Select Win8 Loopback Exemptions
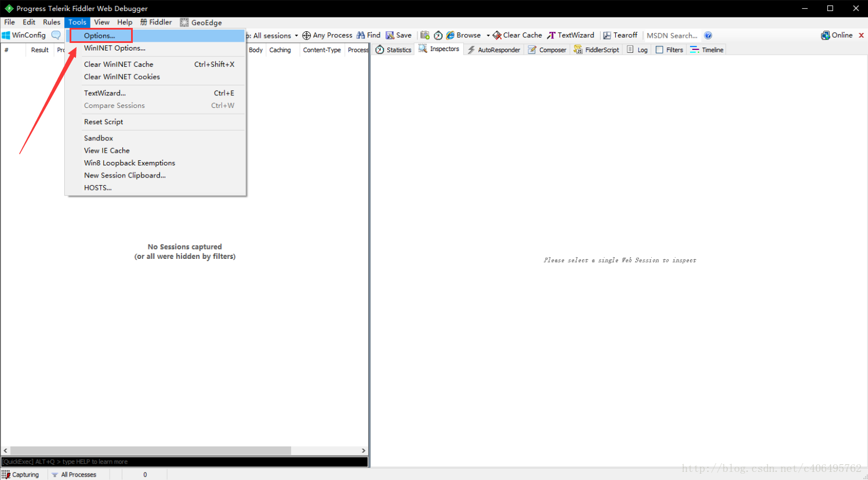 click(156, 163)
